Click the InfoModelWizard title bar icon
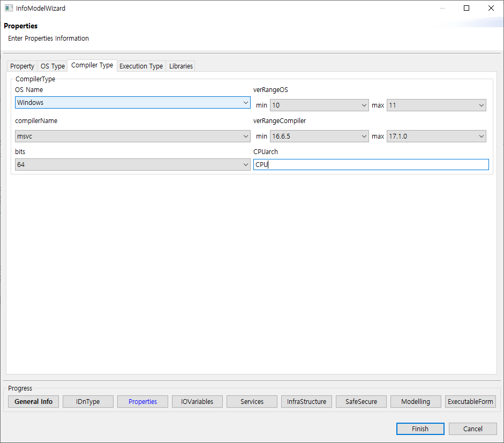The image size is (504, 443). (x=8, y=8)
